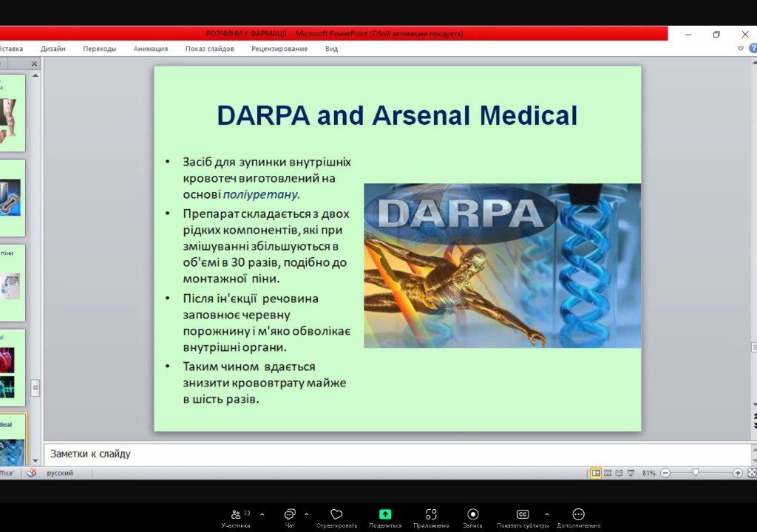Expand chat options arrow
This screenshot has height=532, width=757.
pyautogui.click(x=306, y=514)
